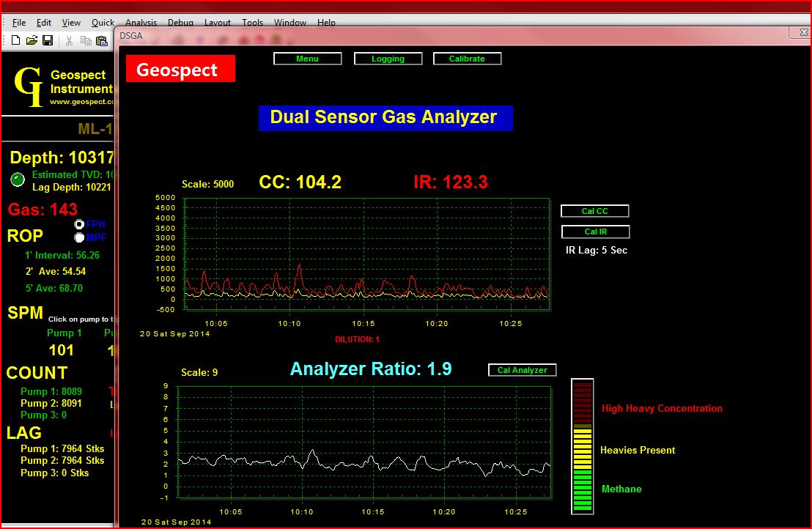Screen dimensions: 812x529
Task: Click the Menu button in DSGA window
Action: point(308,59)
